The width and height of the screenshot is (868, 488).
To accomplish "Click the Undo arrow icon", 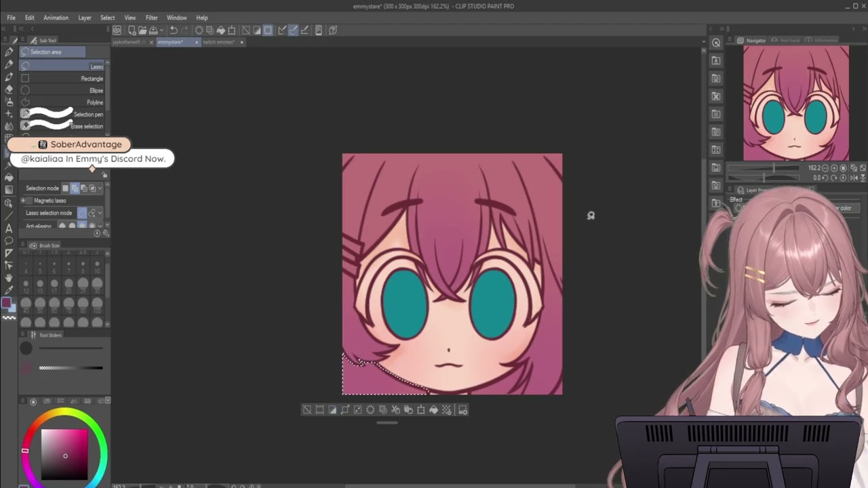I will pos(174,30).
